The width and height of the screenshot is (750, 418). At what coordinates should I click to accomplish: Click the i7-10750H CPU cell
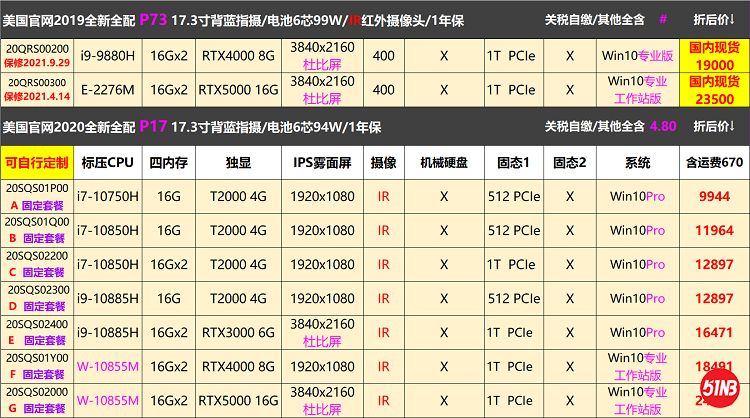pyautogui.click(x=107, y=196)
